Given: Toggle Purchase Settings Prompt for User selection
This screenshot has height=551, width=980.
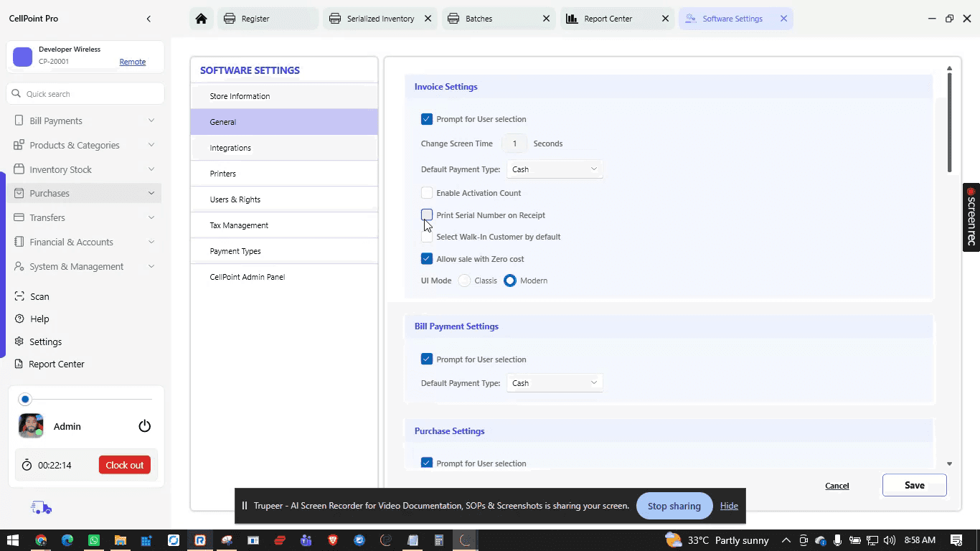Looking at the screenshot, I should tap(427, 463).
